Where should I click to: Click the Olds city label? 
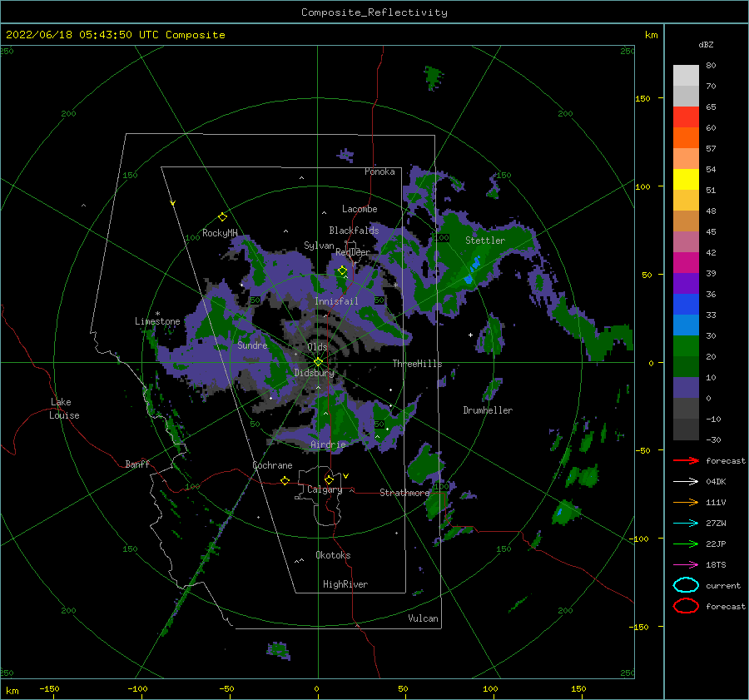pyautogui.click(x=318, y=347)
